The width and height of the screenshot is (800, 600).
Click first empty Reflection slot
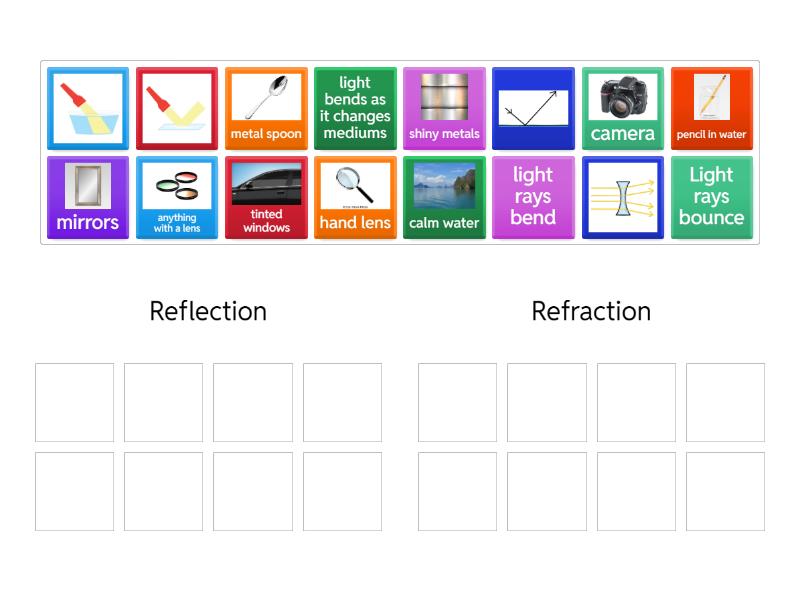(x=75, y=402)
